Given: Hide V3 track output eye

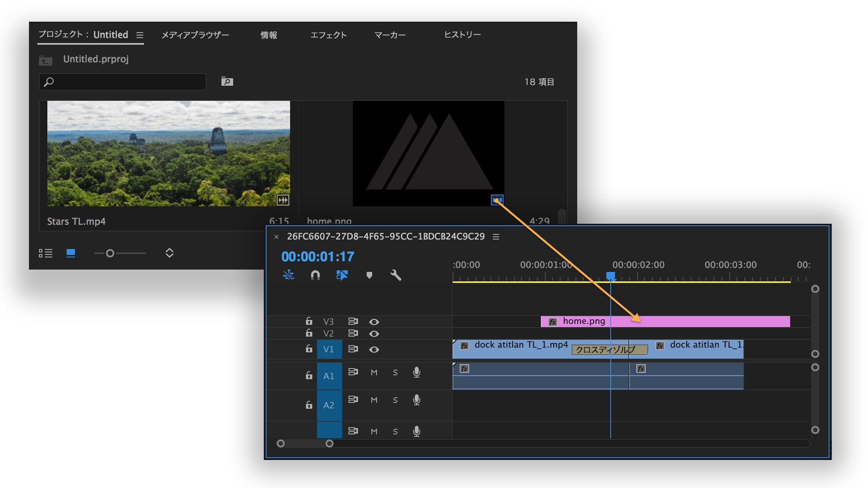Looking at the screenshot, I should 374,322.
